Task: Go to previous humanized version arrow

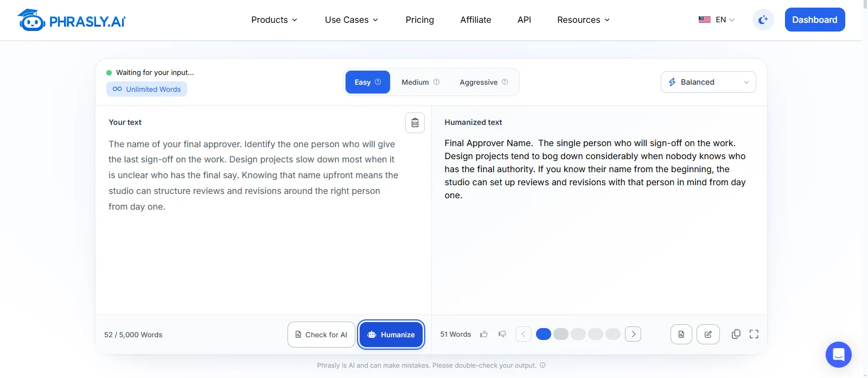Action: (x=523, y=334)
